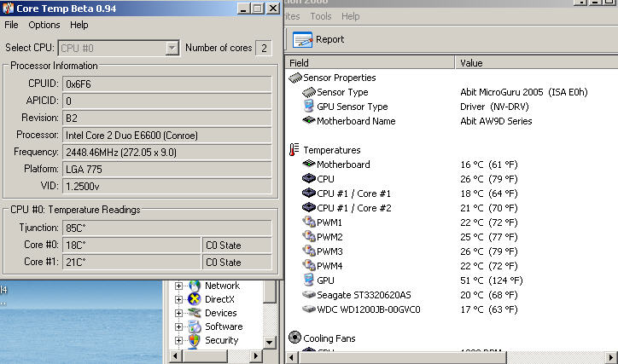The image size is (618, 364).
Task: Click the Temperatures thermometer icon
Action: (x=294, y=149)
